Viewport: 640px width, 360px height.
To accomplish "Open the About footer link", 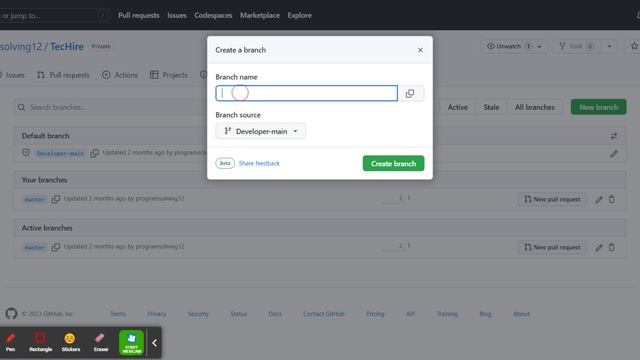I will 521,314.
